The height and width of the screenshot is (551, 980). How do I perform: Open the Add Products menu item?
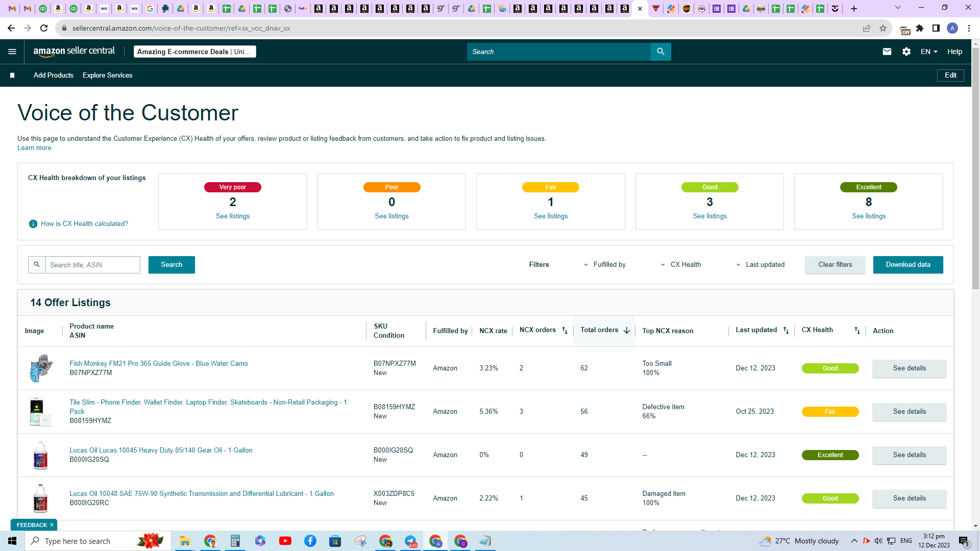click(54, 76)
